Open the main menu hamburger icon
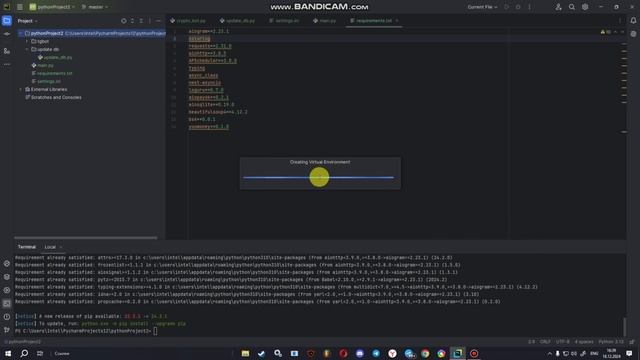The height and width of the screenshot is (360, 640). click(x=20, y=7)
